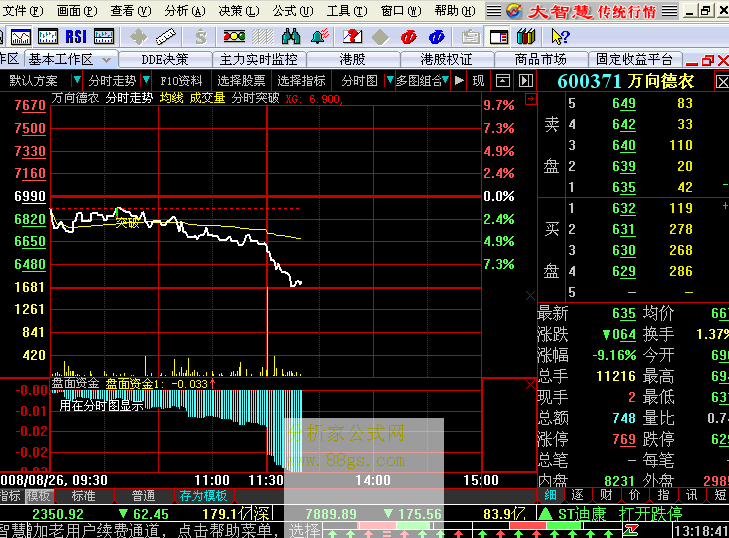Click the 现 button in chart toolbar
This screenshot has width=729, height=538.
[x=478, y=81]
